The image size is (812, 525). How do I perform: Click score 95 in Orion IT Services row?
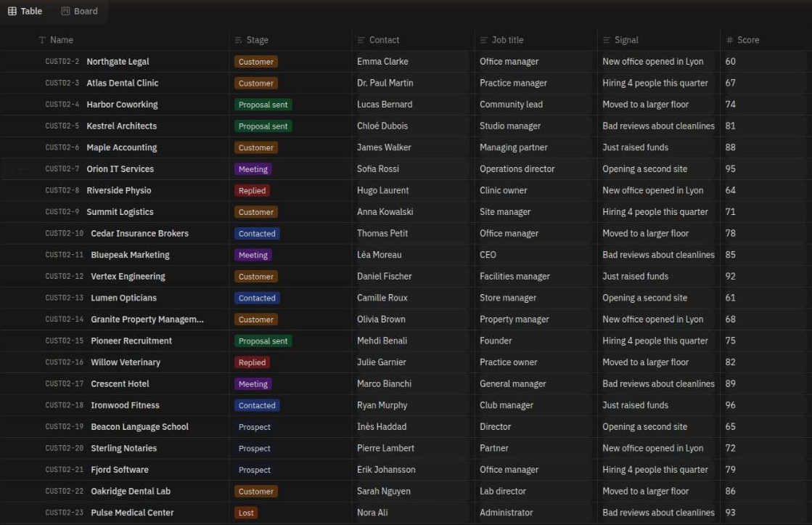[x=730, y=169]
